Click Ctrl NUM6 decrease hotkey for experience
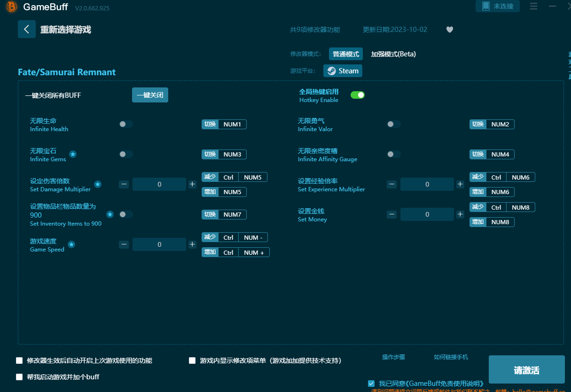 point(502,177)
